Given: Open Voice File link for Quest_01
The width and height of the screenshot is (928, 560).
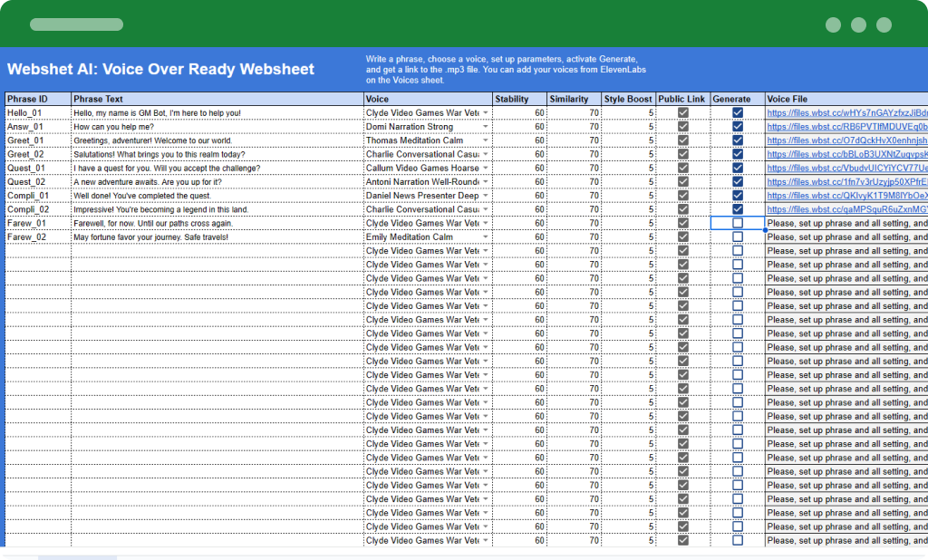Looking at the screenshot, I should (x=847, y=168).
